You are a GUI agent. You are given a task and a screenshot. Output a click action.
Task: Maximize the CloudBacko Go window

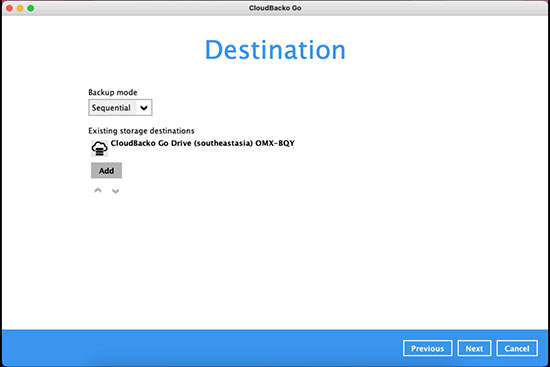(31, 8)
